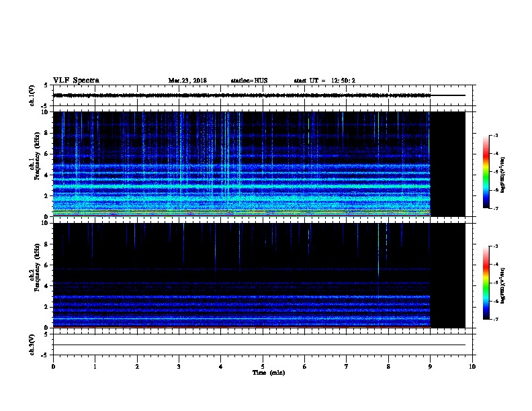Click the red baseline band in ch.2 spectrogram
532x411 pixels.
click(x=242, y=327)
